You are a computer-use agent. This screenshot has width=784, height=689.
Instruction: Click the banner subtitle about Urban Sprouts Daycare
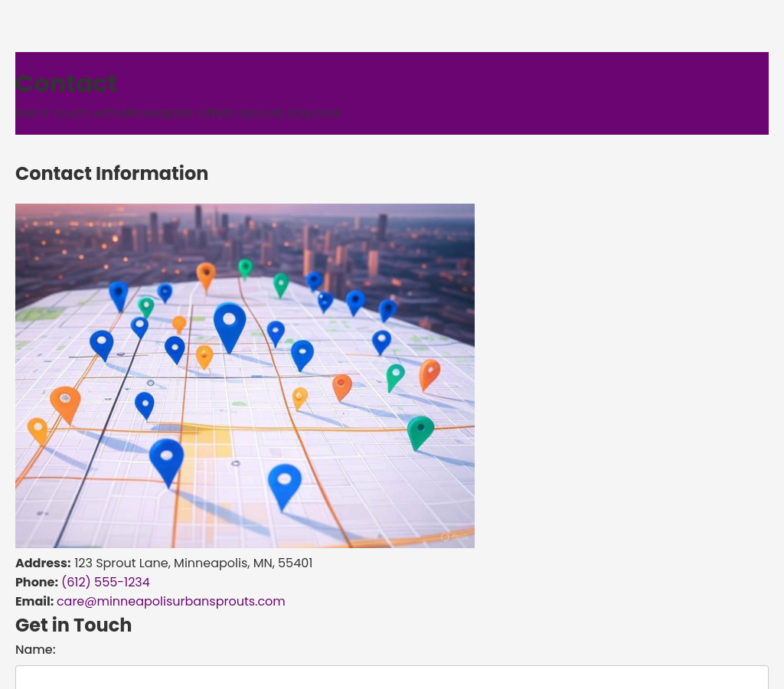178,113
